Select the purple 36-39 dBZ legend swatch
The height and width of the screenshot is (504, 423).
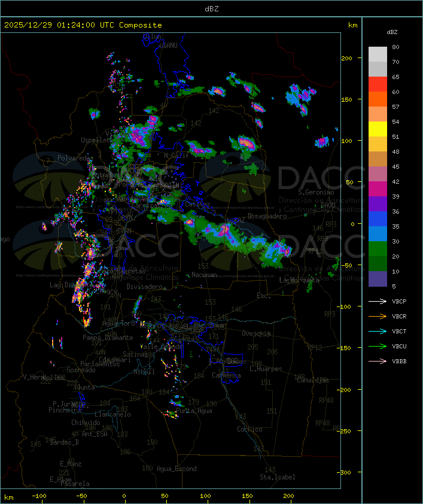click(378, 204)
